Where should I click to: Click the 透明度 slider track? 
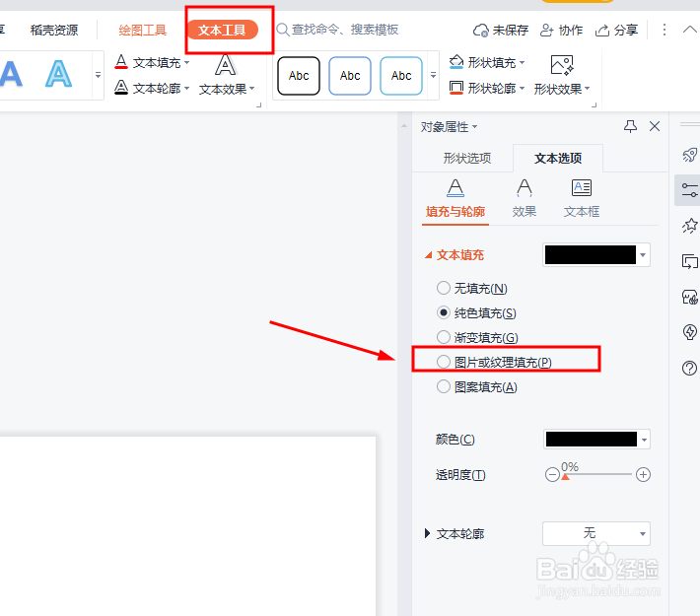click(x=597, y=474)
